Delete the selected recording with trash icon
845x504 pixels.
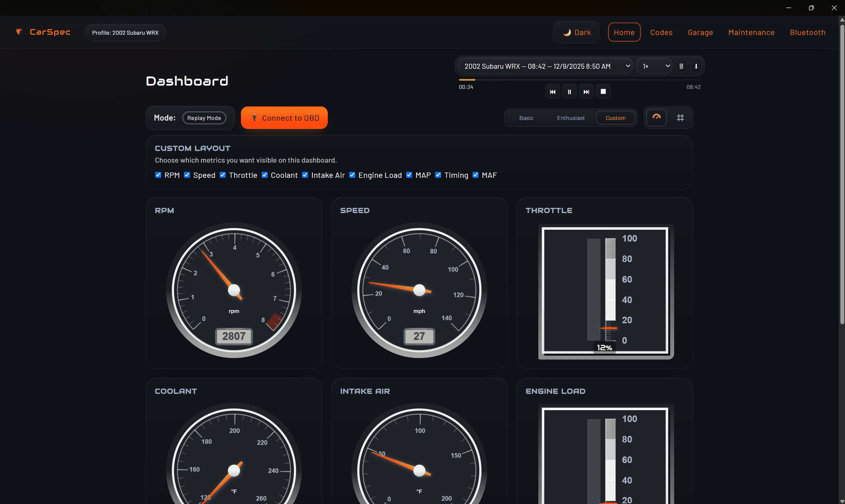pyautogui.click(x=681, y=66)
